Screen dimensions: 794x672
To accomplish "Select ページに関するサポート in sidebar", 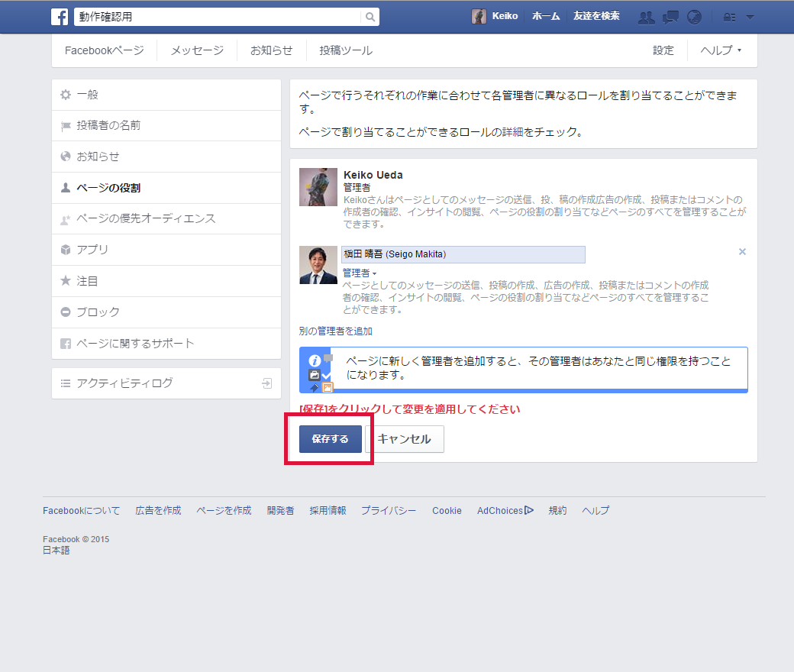I will click(x=166, y=344).
